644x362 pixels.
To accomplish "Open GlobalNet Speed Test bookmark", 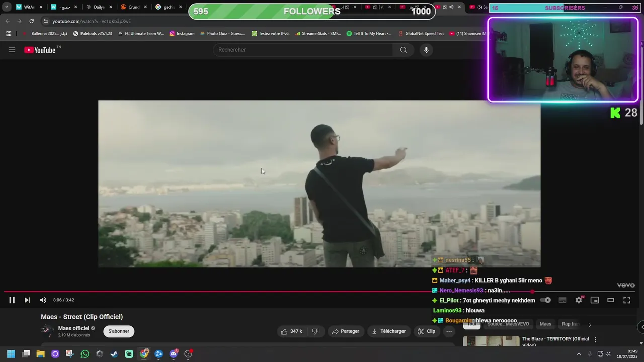I will (x=421, y=34).
